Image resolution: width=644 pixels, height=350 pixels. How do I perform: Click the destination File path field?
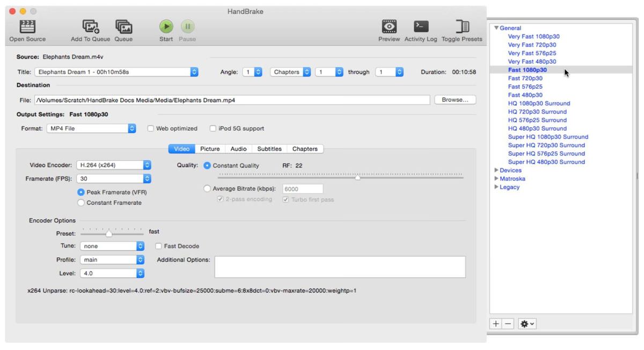[x=233, y=100]
